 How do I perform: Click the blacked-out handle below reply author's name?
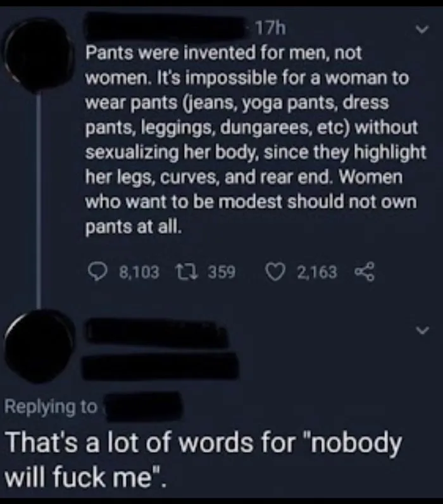pyautogui.click(x=161, y=365)
